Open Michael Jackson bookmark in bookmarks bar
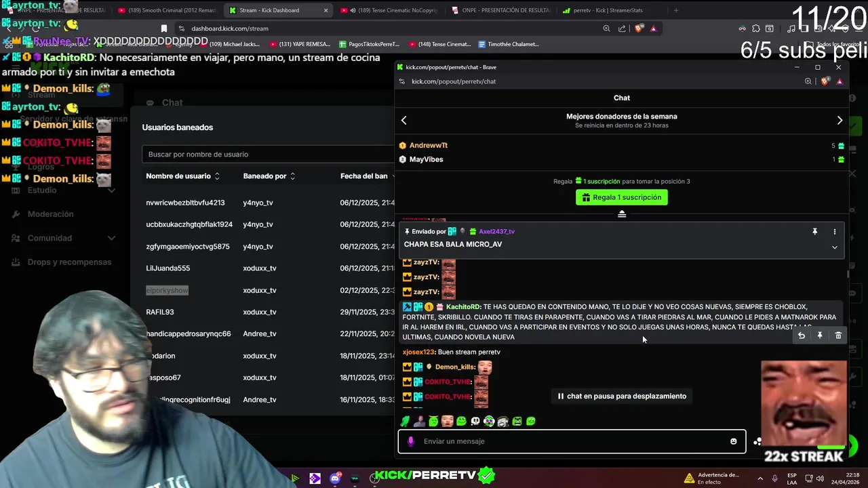The height and width of the screenshot is (488, 868). (229, 44)
